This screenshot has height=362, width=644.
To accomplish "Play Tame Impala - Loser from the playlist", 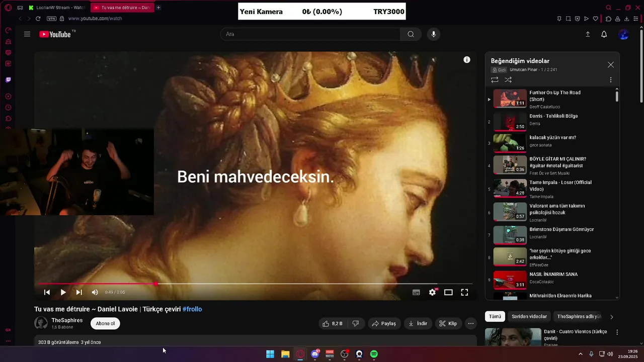I will [x=552, y=189].
